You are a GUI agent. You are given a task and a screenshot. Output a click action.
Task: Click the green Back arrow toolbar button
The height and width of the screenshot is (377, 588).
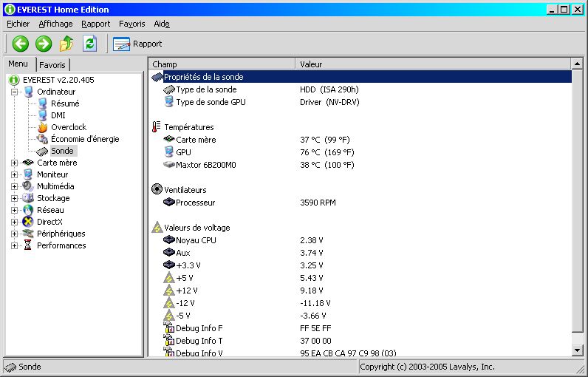[x=20, y=44]
